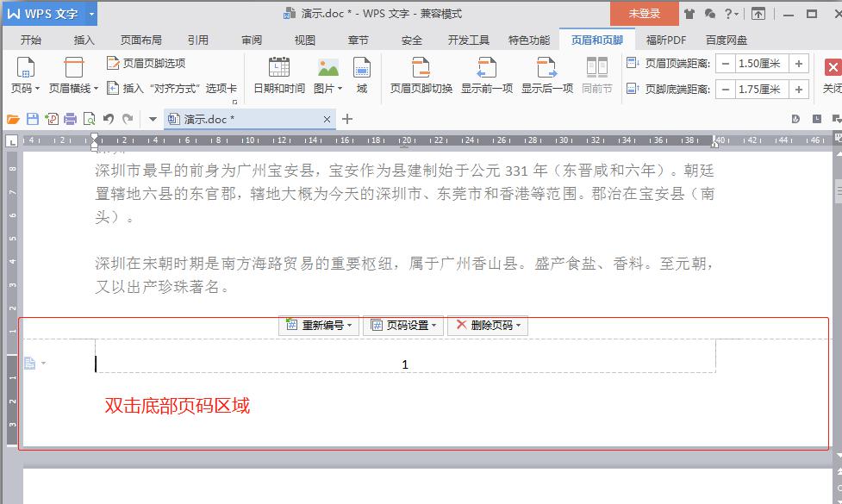Decrease 页脚底端距离 with minus button
The width and height of the screenshot is (842, 504).
(726, 89)
